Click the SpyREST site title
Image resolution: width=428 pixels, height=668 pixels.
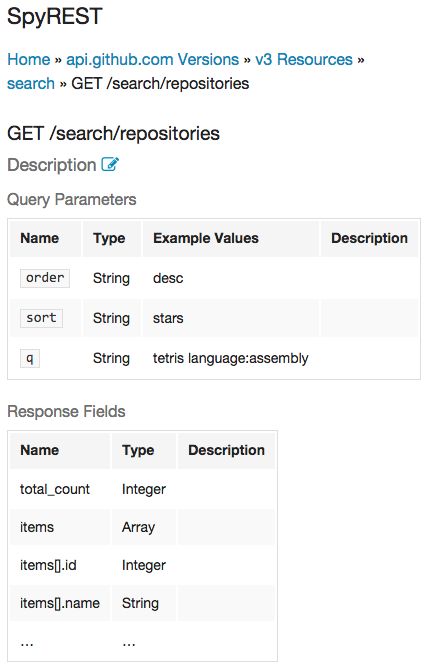55,17
